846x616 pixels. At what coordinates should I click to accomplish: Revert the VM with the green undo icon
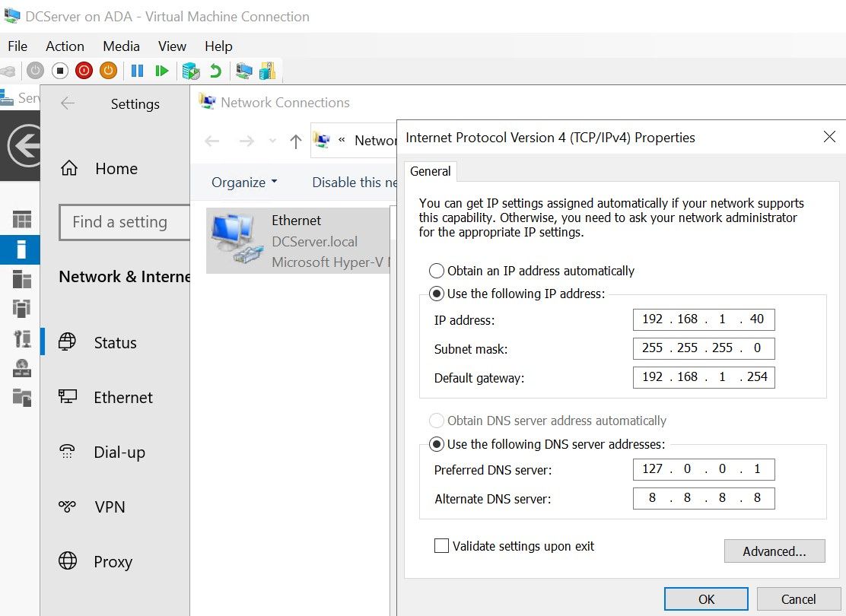click(x=215, y=70)
